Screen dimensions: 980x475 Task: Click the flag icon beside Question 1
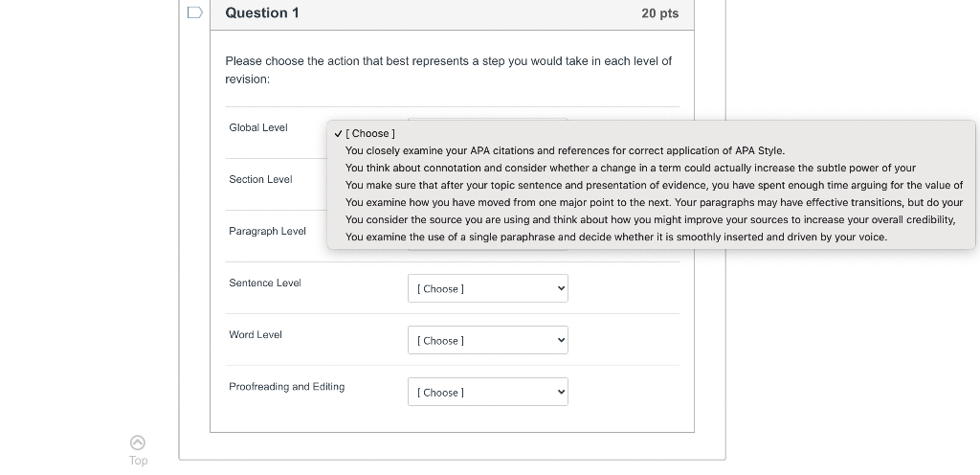[194, 13]
